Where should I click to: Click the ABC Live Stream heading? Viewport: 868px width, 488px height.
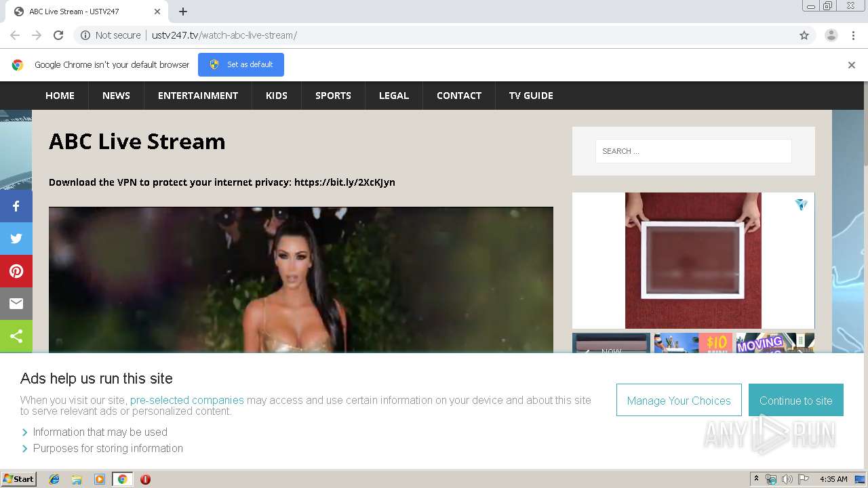tap(137, 141)
